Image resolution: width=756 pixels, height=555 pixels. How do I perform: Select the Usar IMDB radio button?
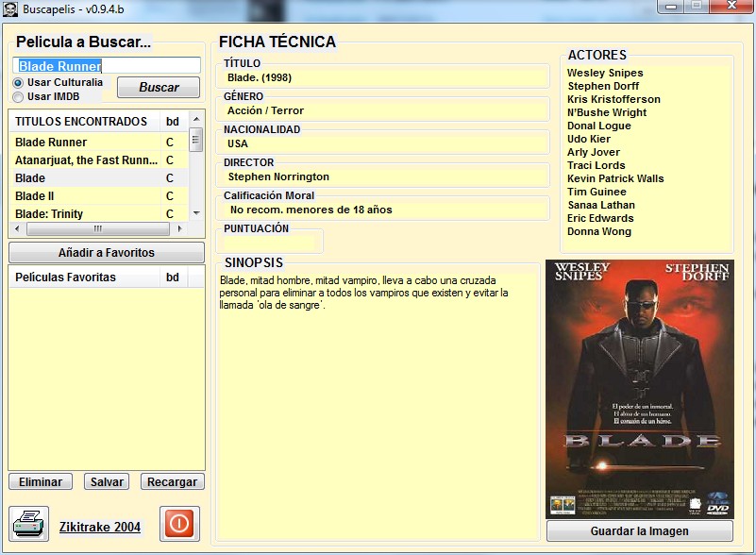pyautogui.click(x=18, y=97)
